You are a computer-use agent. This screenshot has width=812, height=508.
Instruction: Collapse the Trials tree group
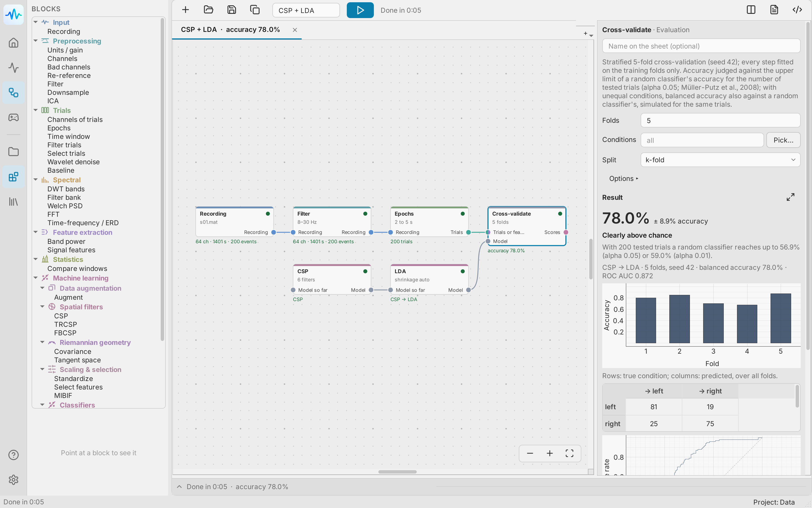(36, 110)
